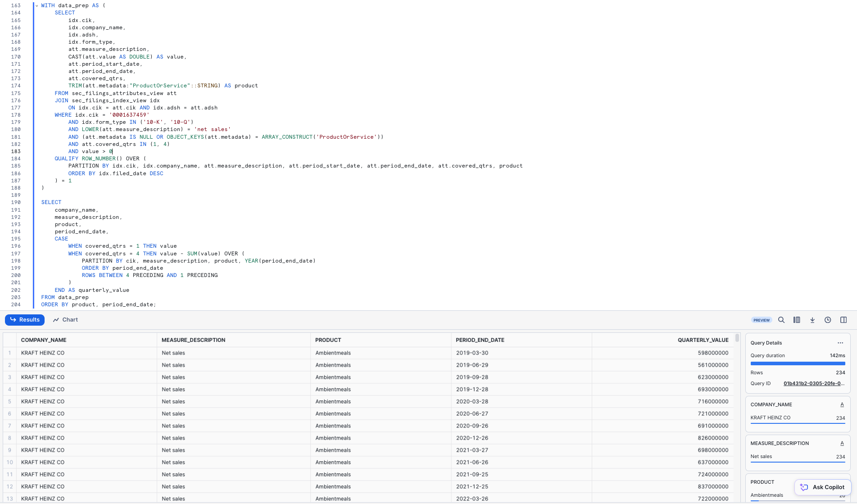Switch to the Chart tab
This screenshot has width=857, height=504.
point(65,320)
